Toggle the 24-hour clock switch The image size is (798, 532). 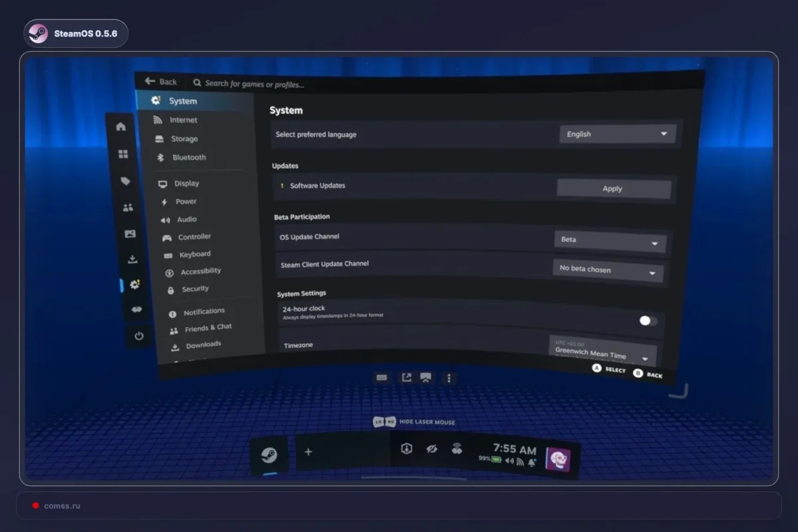(x=648, y=321)
